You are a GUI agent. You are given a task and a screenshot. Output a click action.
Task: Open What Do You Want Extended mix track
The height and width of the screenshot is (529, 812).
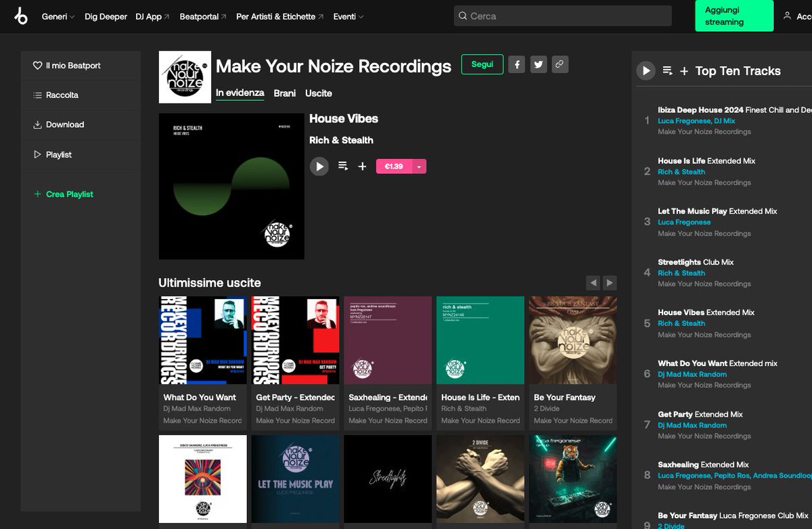717,363
